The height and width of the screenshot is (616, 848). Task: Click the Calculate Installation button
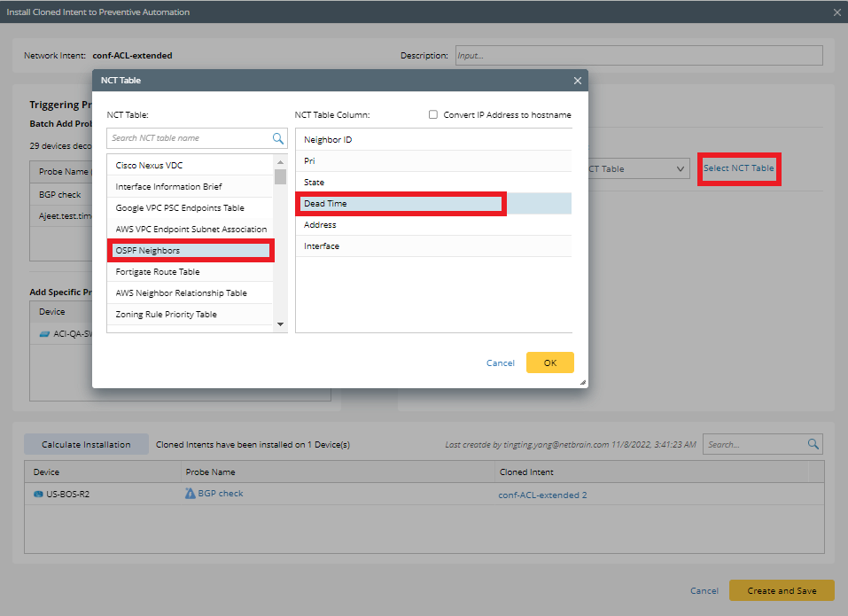pos(86,443)
